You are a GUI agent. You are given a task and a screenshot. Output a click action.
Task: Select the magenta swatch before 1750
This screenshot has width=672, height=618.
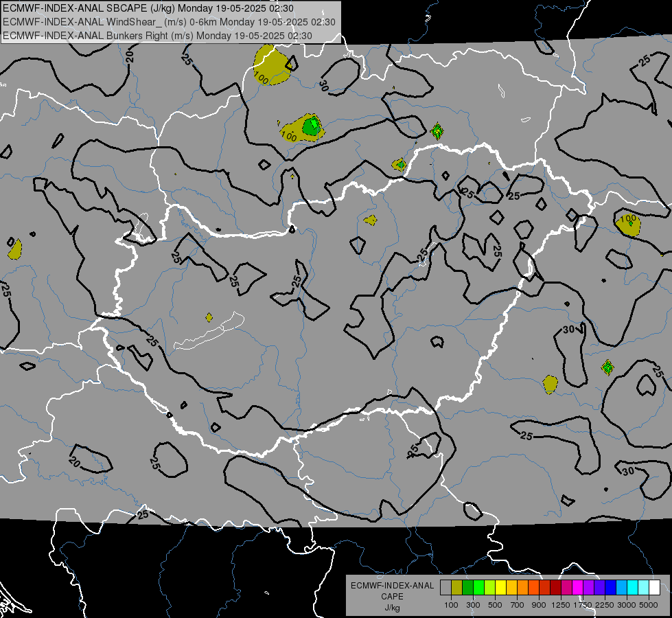coord(578,588)
